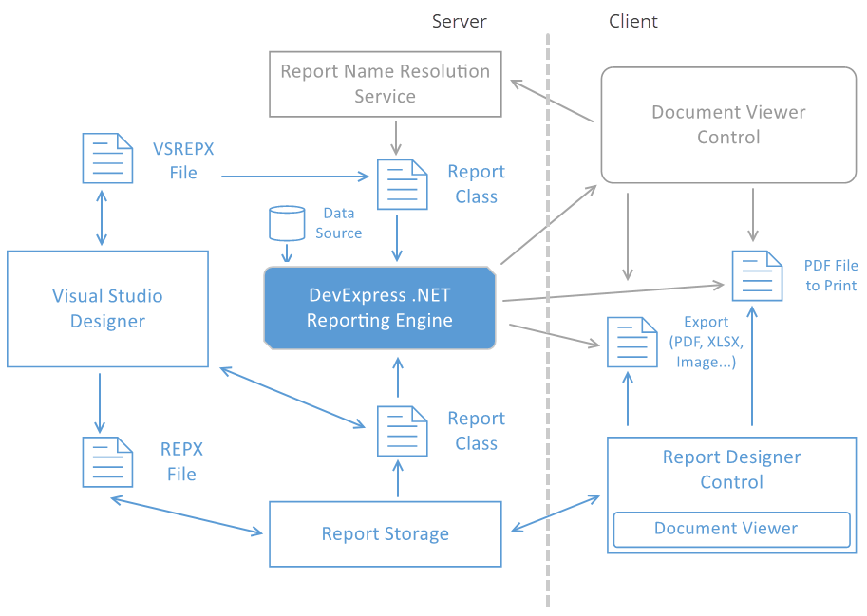Click the PDF File to Print label
Viewport: 867px width, 616px height.
[831, 275]
